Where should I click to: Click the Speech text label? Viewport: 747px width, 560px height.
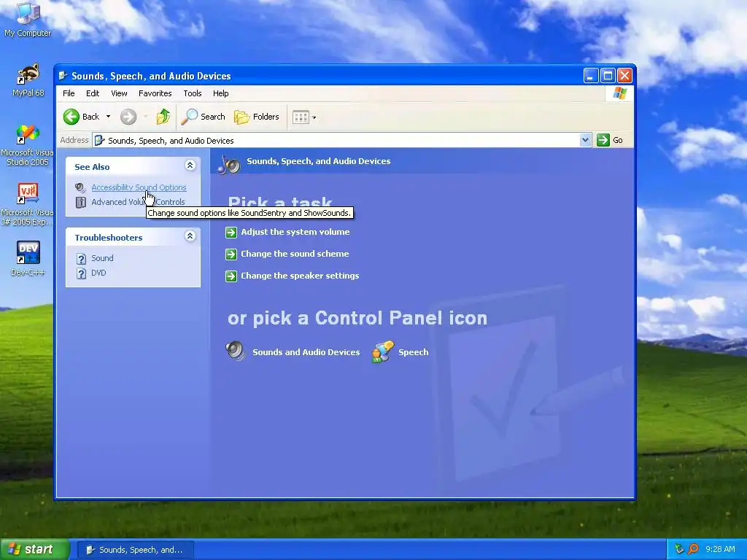(414, 352)
